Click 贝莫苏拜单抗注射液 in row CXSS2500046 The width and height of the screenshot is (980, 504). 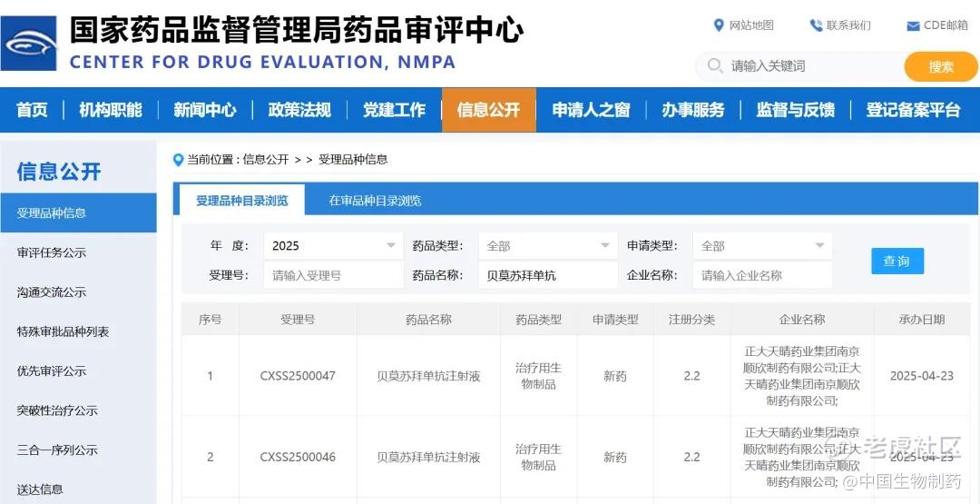coord(428,457)
